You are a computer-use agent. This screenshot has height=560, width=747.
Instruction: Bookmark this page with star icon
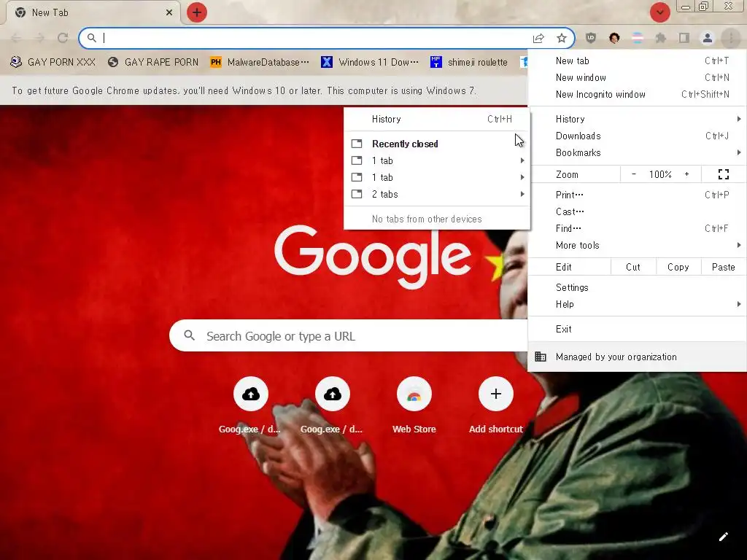pyautogui.click(x=562, y=38)
